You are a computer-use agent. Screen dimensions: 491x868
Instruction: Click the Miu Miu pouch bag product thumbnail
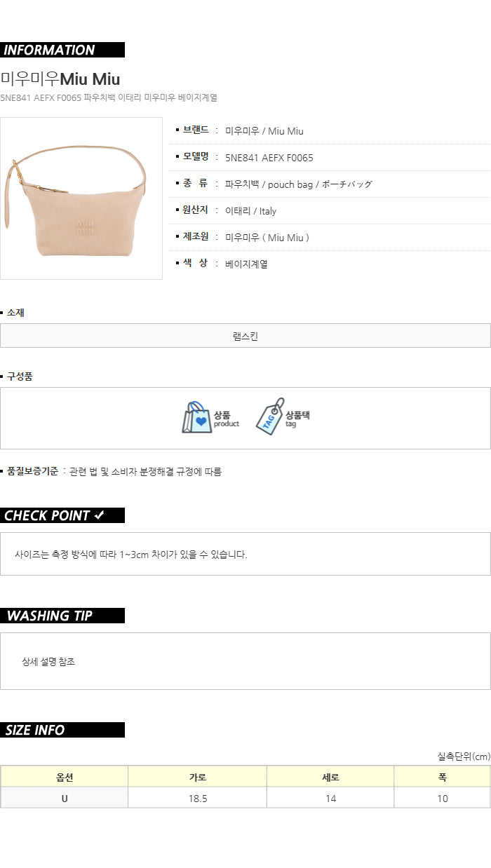coord(81,198)
